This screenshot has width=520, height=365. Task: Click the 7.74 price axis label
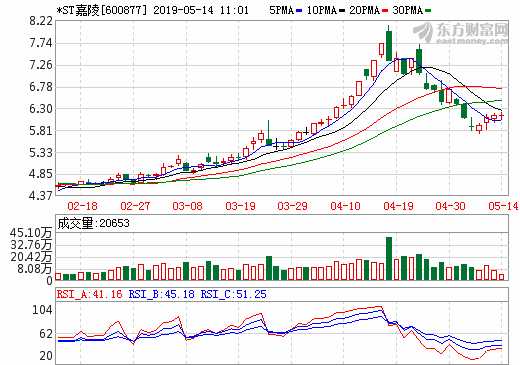click(x=41, y=43)
